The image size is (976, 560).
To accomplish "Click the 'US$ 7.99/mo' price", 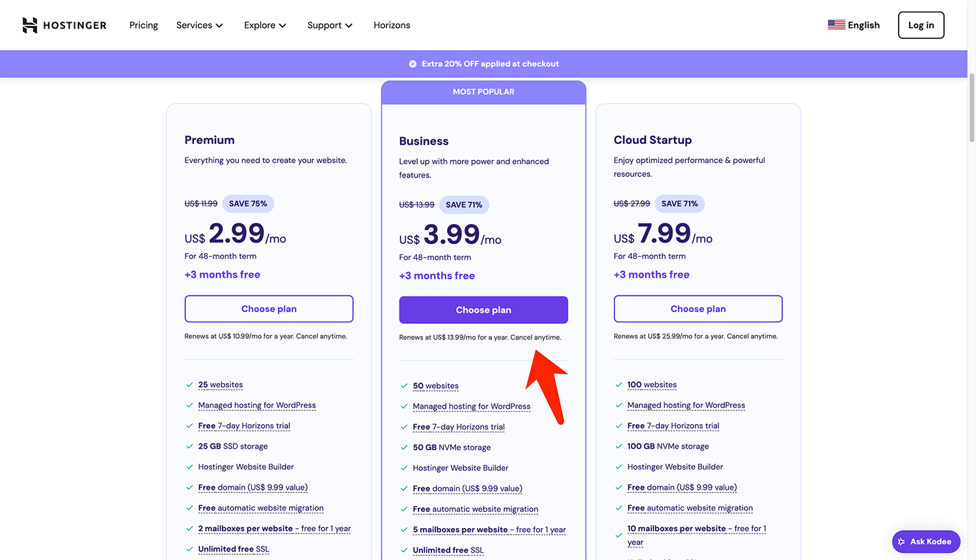I will [x=663, y=234].
